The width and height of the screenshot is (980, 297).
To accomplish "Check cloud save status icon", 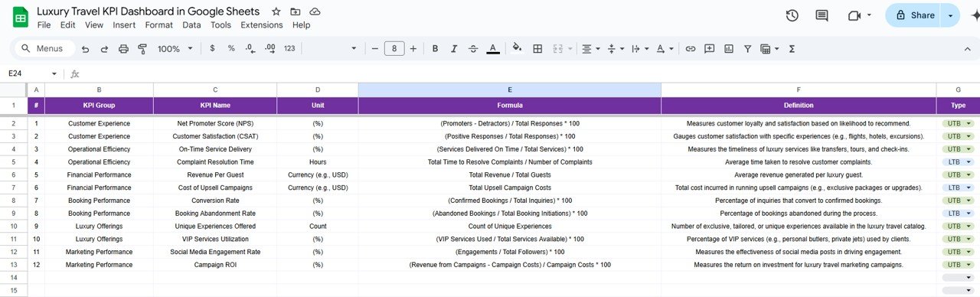I will point(315,12).
